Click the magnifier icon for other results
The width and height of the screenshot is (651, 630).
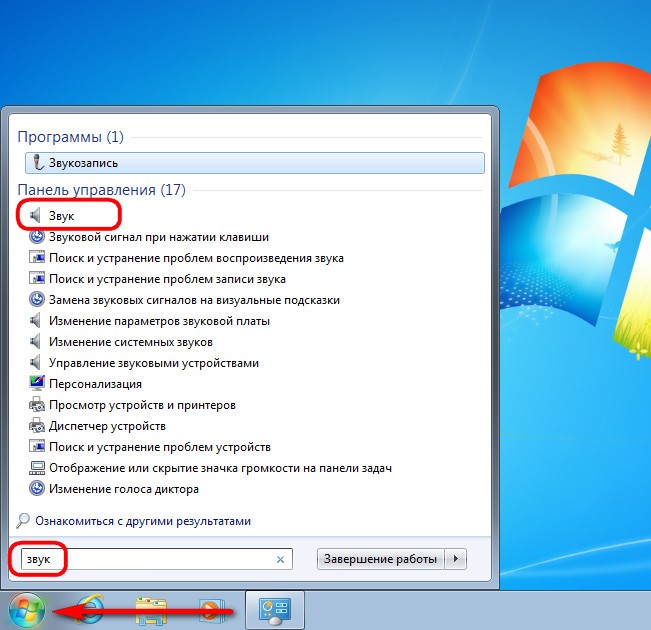pos(23,521)
